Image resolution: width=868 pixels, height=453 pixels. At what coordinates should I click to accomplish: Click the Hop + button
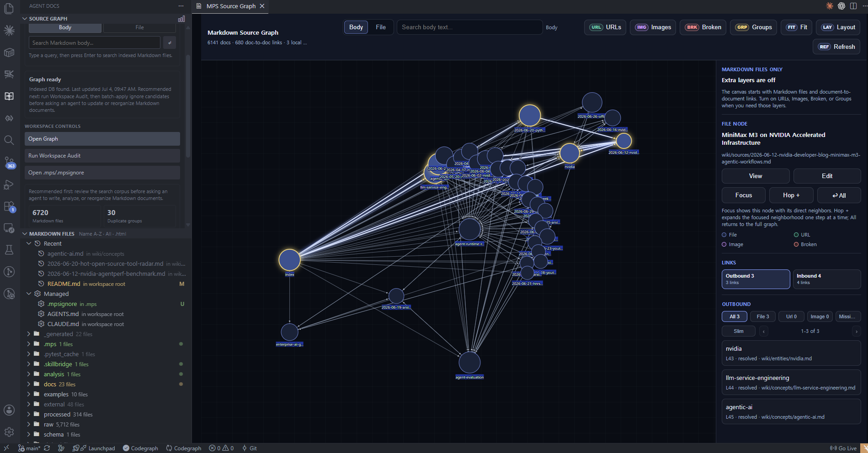(791, 195)
